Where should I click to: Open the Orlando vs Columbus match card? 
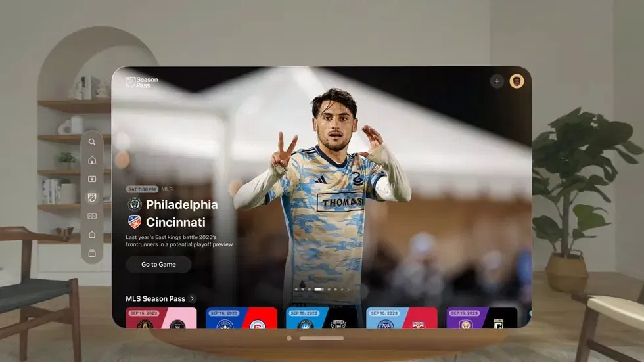click(482, 318)
